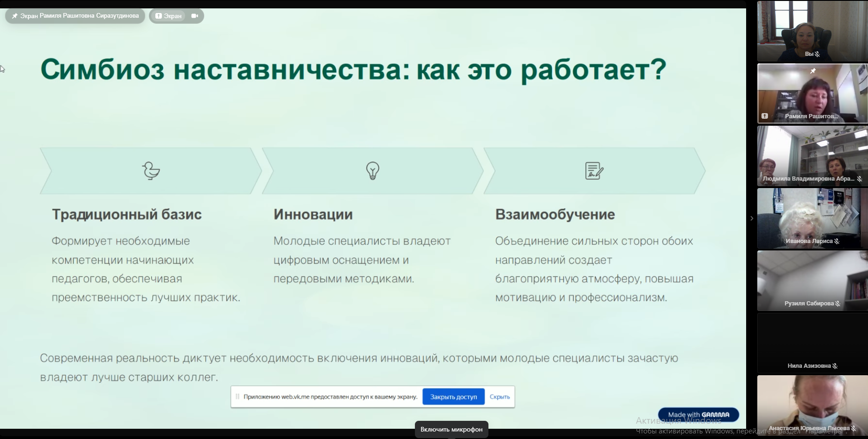
Task: Click the text starting with Молодые специалисты владеют
Action: (x=362, y=260)
